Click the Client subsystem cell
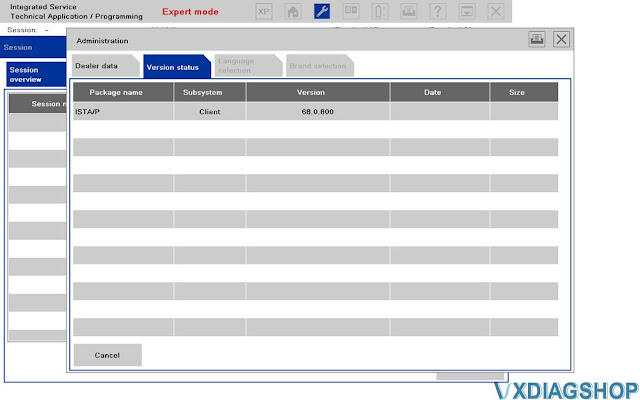This screenshot has height=400, width=640. click(210, 111)
